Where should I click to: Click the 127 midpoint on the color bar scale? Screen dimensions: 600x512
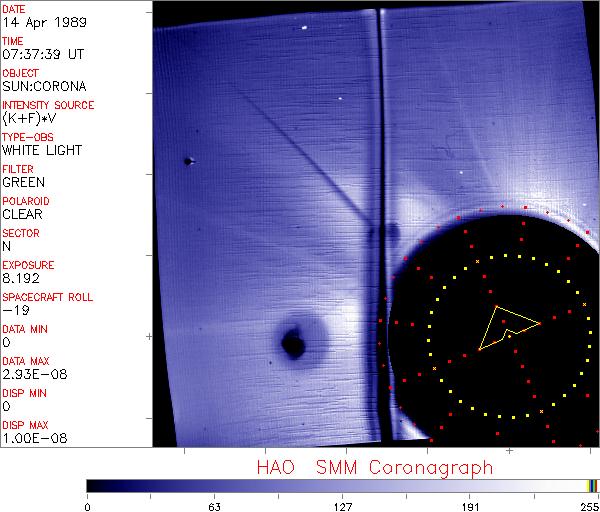[x=342, y=507]
